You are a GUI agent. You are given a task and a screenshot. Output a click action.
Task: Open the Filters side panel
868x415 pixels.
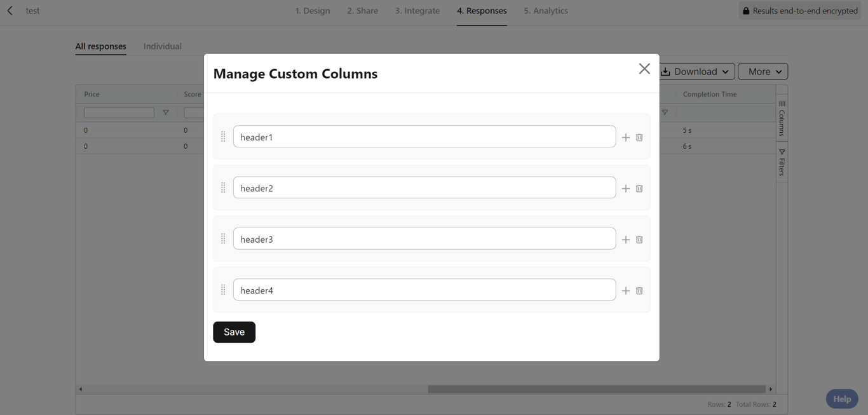coord(782,163)
